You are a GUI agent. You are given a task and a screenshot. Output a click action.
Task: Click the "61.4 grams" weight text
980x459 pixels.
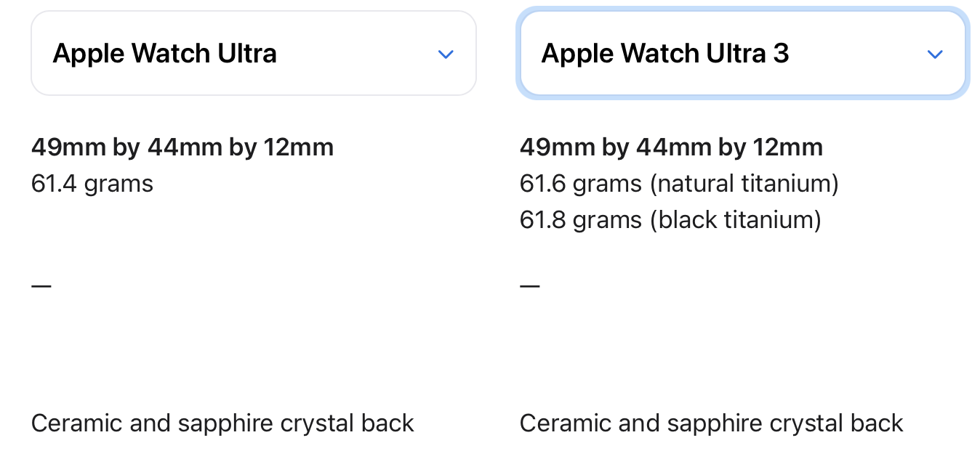[x=92, y=184]
